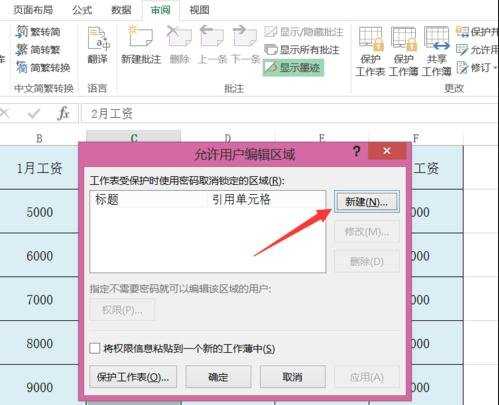Toggle Show Ink (显示墨迹) button
Viewport: 499px width, 405px height.
coord(293,68)
